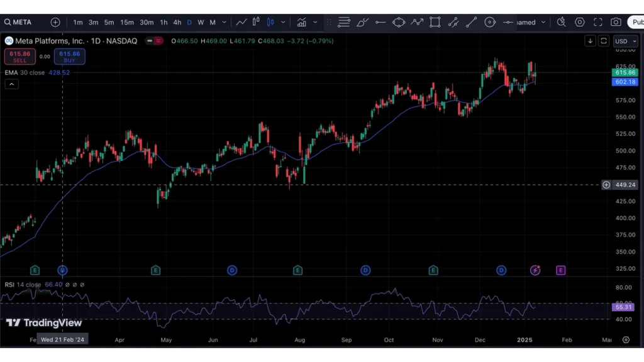Select the 5m timeframe
Viewport: 644px width, 362px height.
point(109,22)
